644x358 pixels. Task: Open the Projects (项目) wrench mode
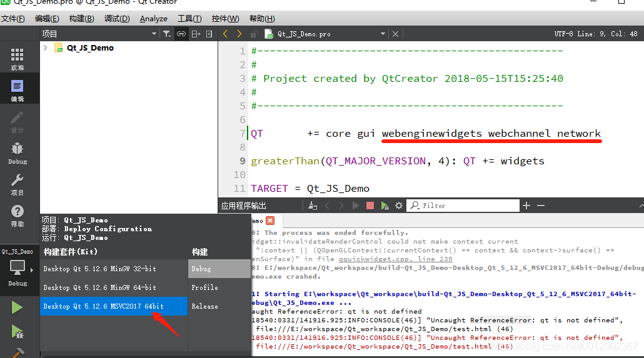[x=18, y=184]
